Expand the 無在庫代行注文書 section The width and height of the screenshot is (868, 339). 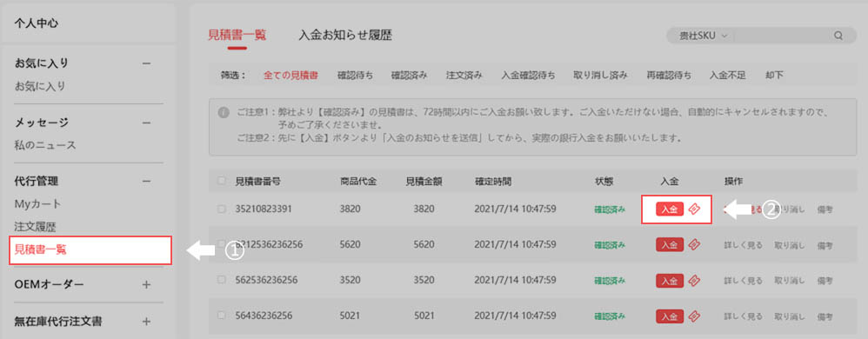click(146, 322)
